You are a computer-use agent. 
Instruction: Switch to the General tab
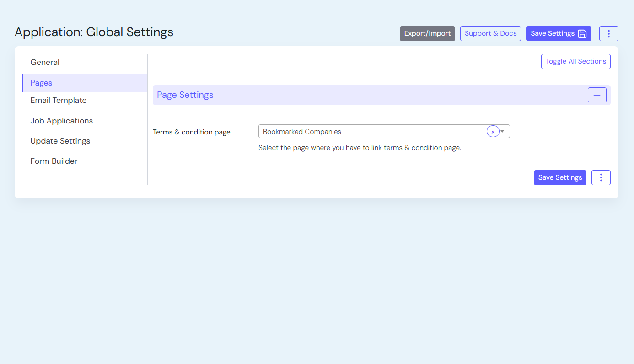point(45,62)
